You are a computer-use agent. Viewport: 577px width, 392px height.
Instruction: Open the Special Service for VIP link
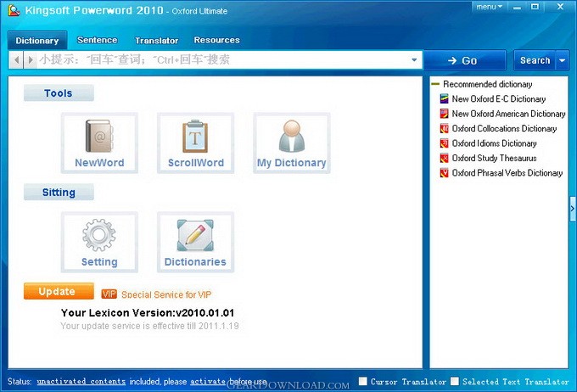tap(166, 294)
